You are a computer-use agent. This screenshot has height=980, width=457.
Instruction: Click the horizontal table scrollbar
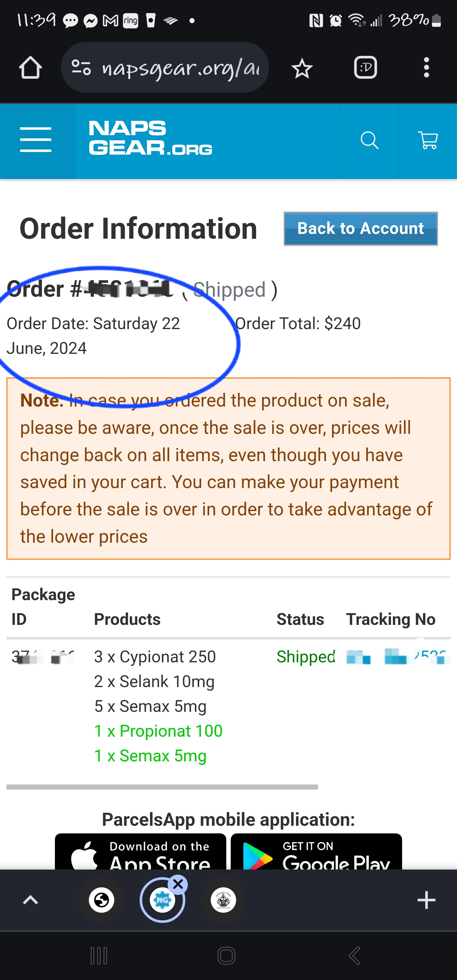click(162, 787)
